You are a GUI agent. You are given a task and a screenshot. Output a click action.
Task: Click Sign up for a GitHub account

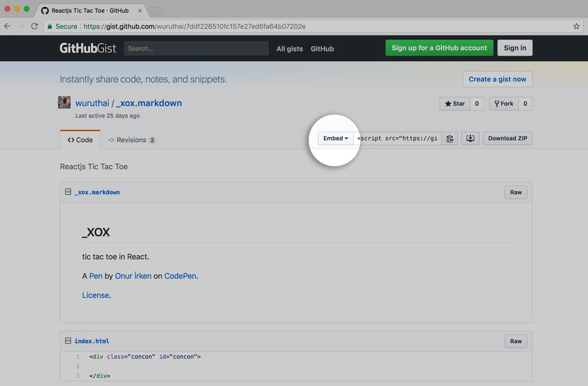(439, 48)
